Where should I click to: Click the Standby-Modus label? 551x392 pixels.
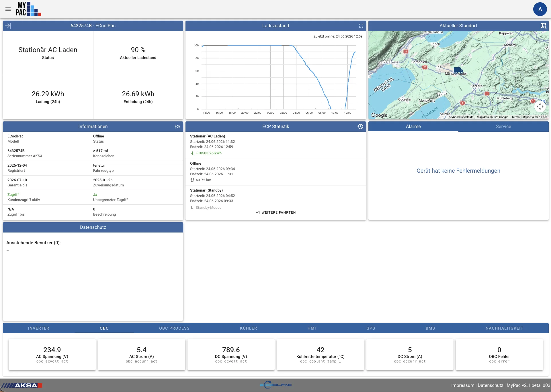point(208,208)
